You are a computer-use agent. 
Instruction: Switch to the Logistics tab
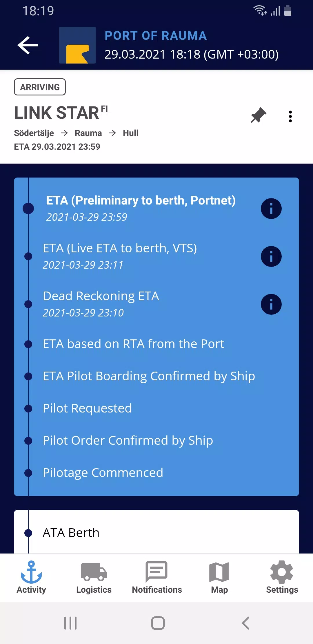(94, 577)
